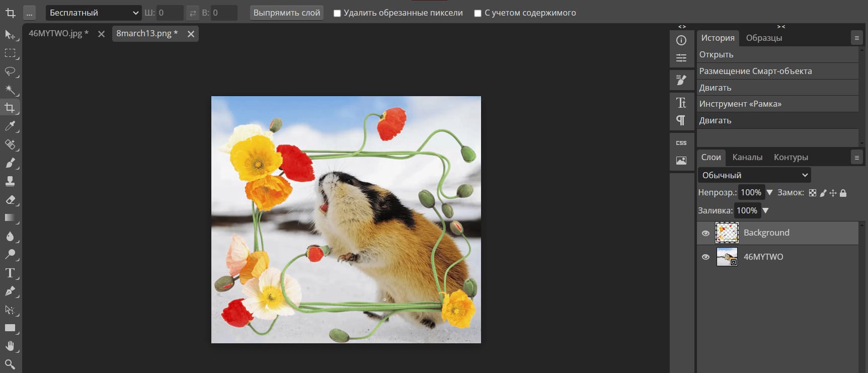Viewport: 868px width, 373px height.
Task: Open the CSS panel icon
Action: pyautogui.click(x=681, y=143)
